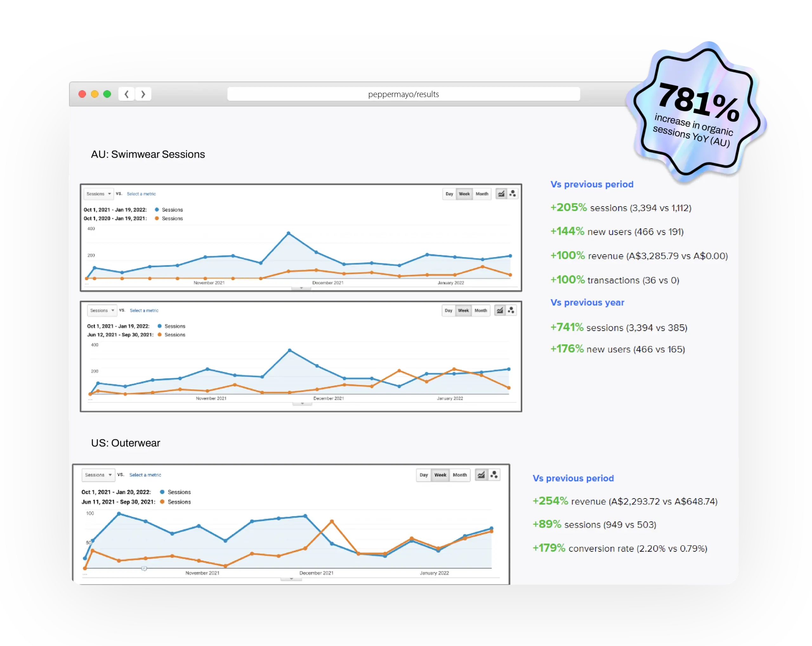The width and height of the screenshot is (812, 646).
Task: Click motion chart icon in second swimwear chart
Action: pyautogui.click(x=511, y=311)
